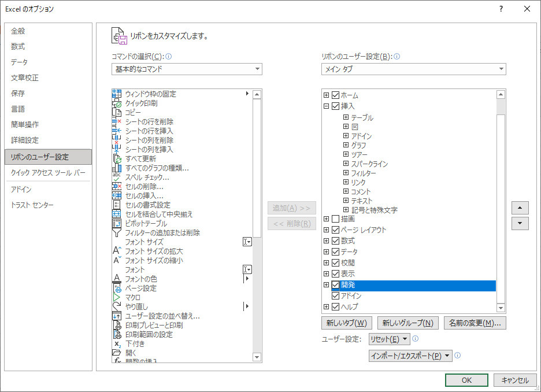Select ウィンドウ枠の固定 command icon

click(117, 94)
